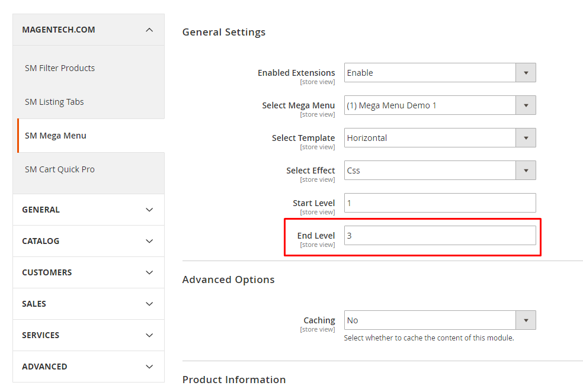Expand the SALES section chevron
The width and height of the screenshot is (583, 392).
149,304
